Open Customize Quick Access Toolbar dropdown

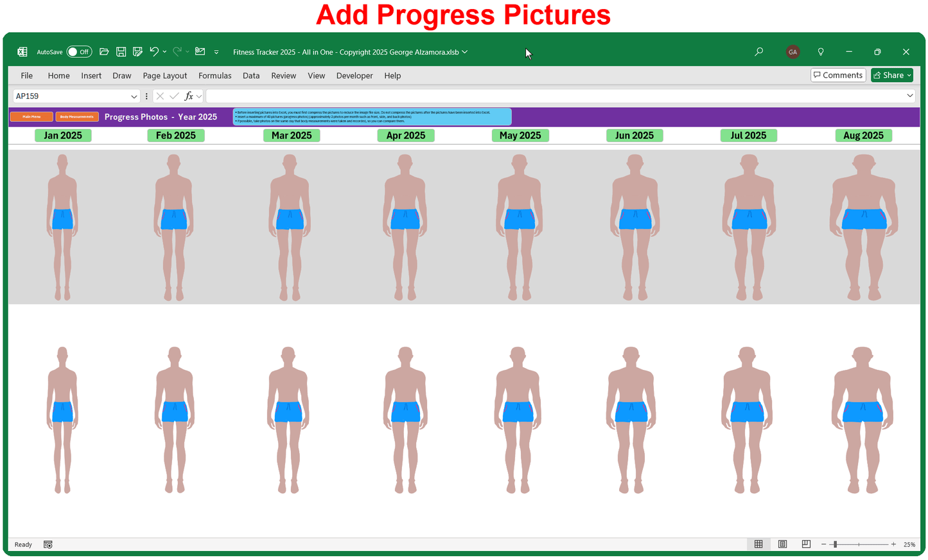pos(216,52)
